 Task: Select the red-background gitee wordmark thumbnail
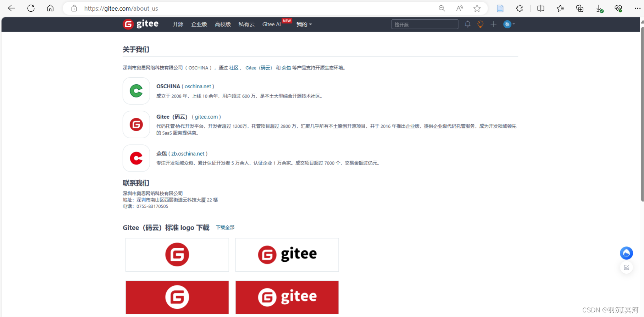287,297
